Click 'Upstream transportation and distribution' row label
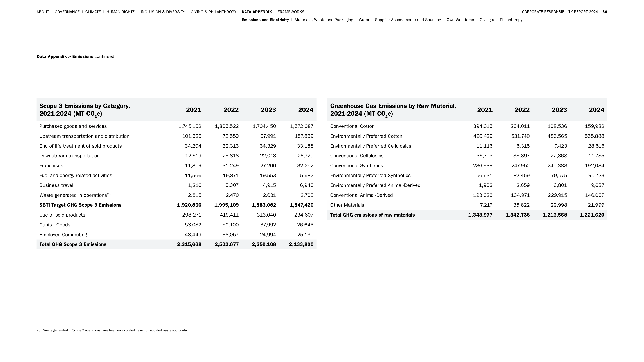Screen dimensions: 644x362 tap(84, 136)
